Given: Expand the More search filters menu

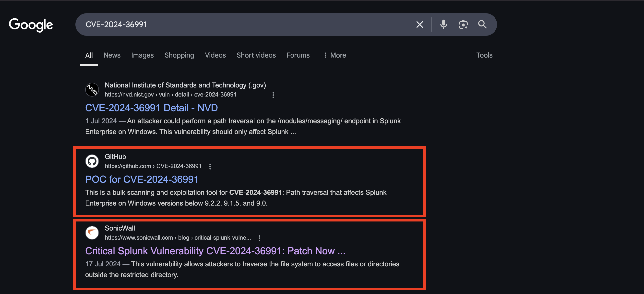Looking at the screenshot, I should (334, 55).
